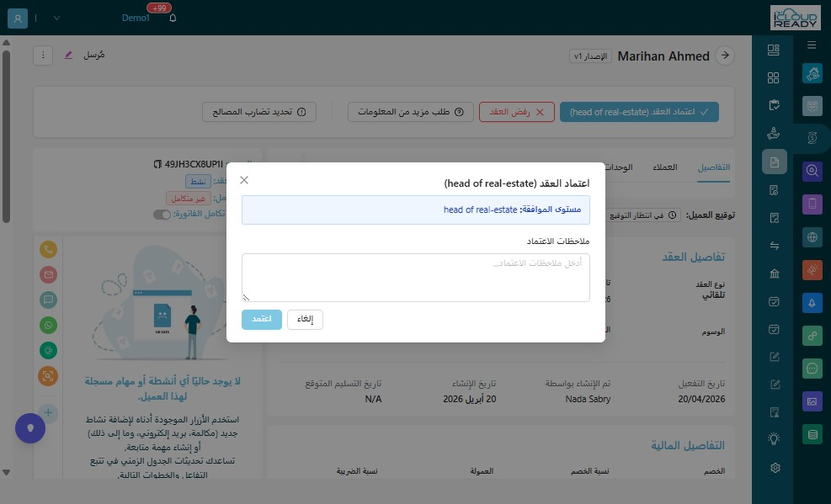Close the contract approval dialog with the X
Viewport: 831px width, 504px height.
(244, 180)
